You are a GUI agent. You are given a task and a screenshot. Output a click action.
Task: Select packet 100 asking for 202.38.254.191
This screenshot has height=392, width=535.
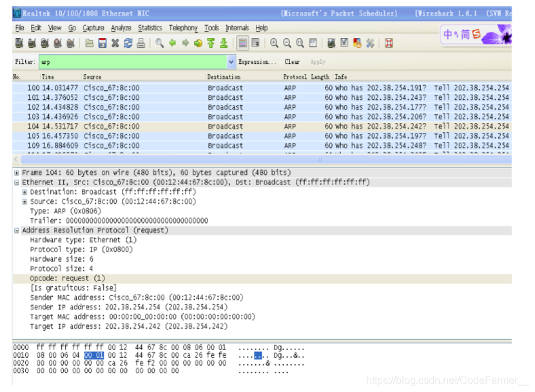click(262, 88)
